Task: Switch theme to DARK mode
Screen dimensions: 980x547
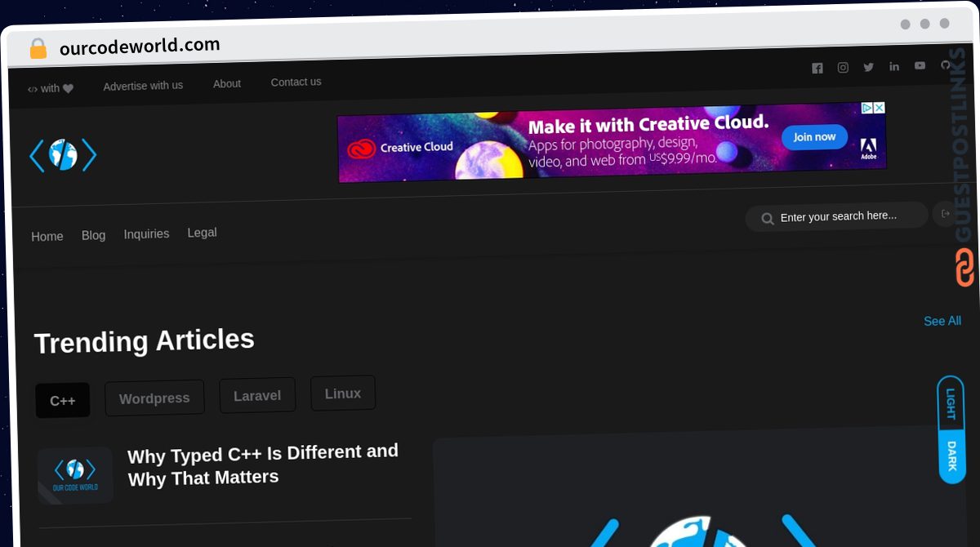Action: click(x=951, y=456)
